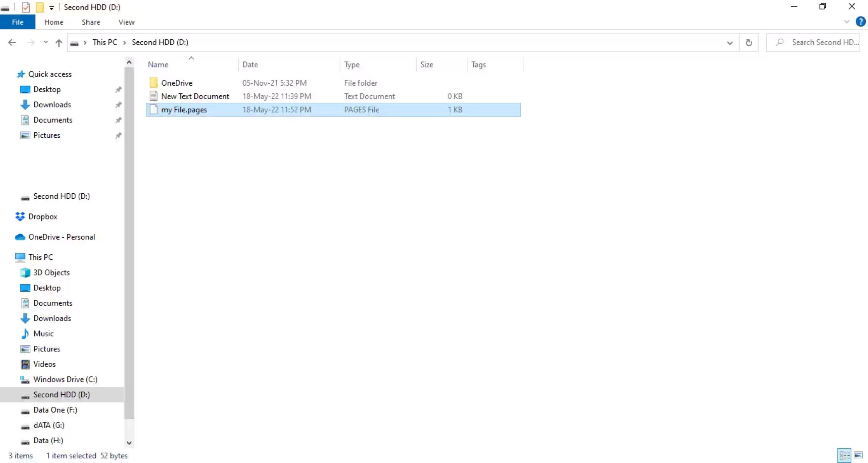Switch to the View ribbon tab
The height and width of the screenshot is (463, 868).
126,22
